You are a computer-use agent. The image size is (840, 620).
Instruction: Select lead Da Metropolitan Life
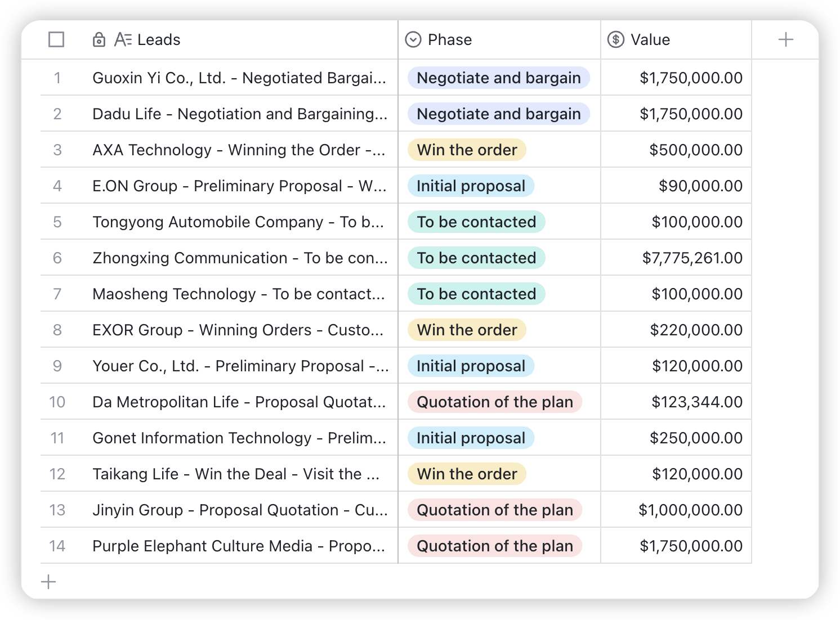click(239, 402)
